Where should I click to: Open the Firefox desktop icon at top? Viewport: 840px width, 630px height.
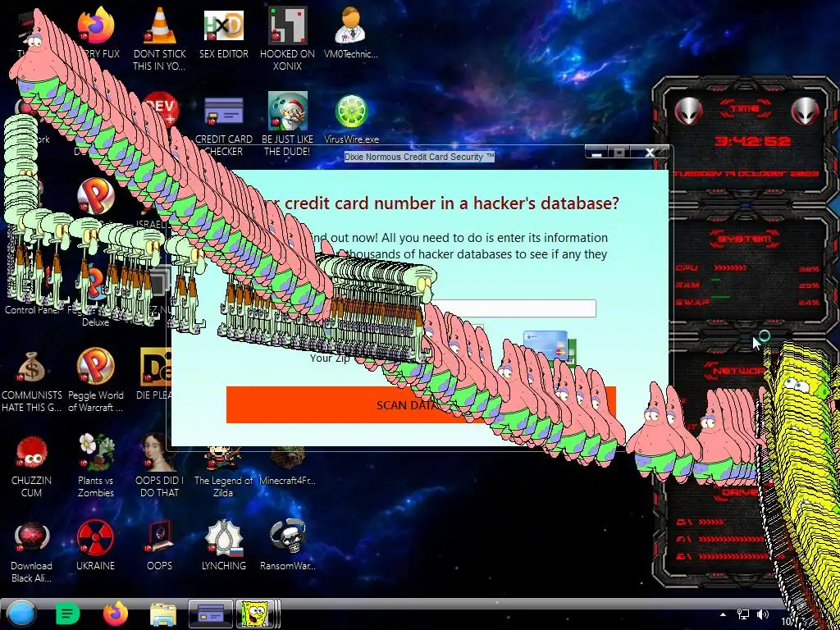[x=96, y=25]
